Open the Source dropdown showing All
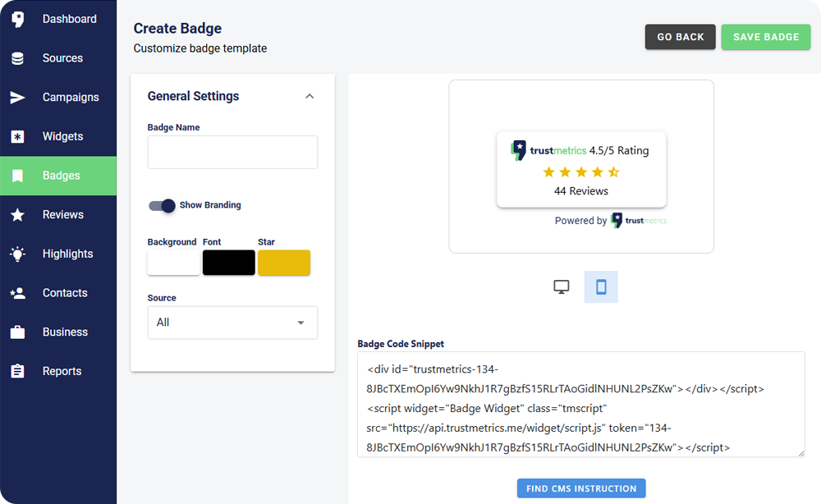 232,323
